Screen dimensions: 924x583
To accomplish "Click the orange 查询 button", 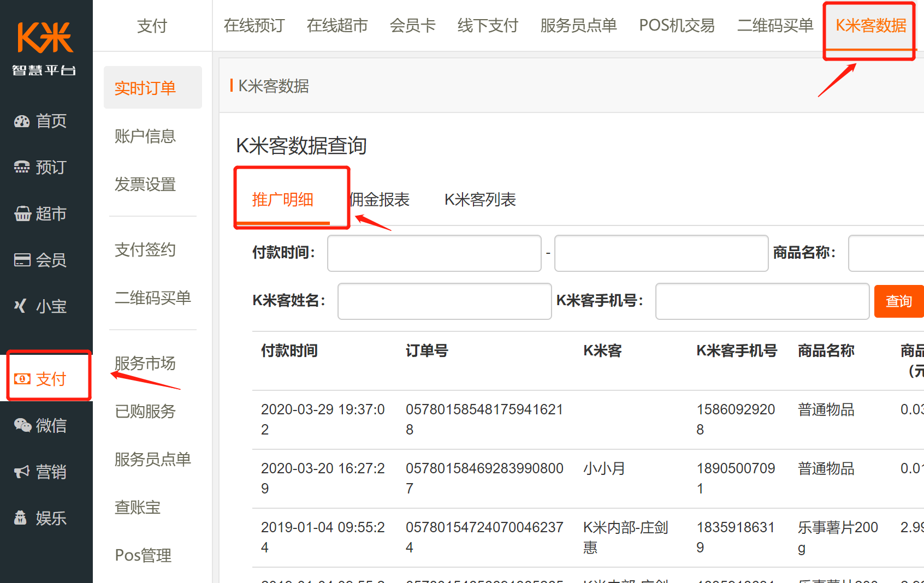I will (x=899, y=301).
